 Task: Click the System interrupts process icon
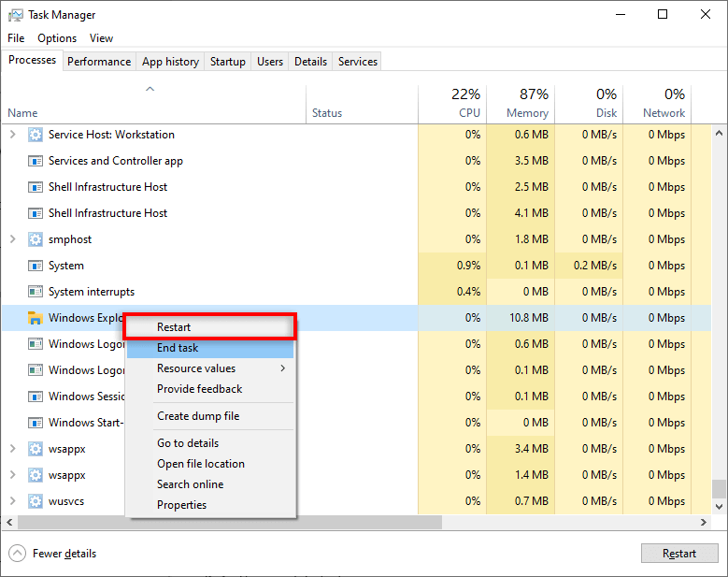click(x=36, y=292)
